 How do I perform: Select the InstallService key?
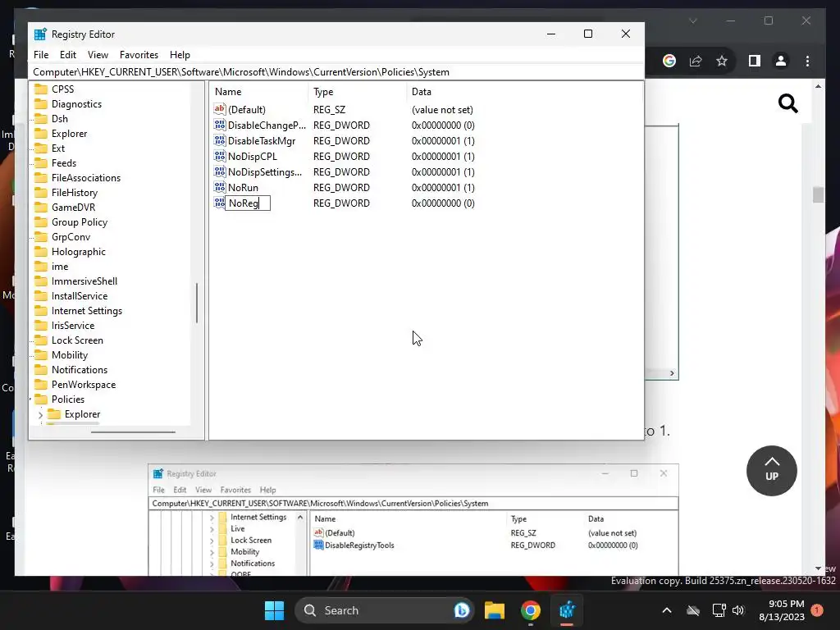click(x=80, y=295)
